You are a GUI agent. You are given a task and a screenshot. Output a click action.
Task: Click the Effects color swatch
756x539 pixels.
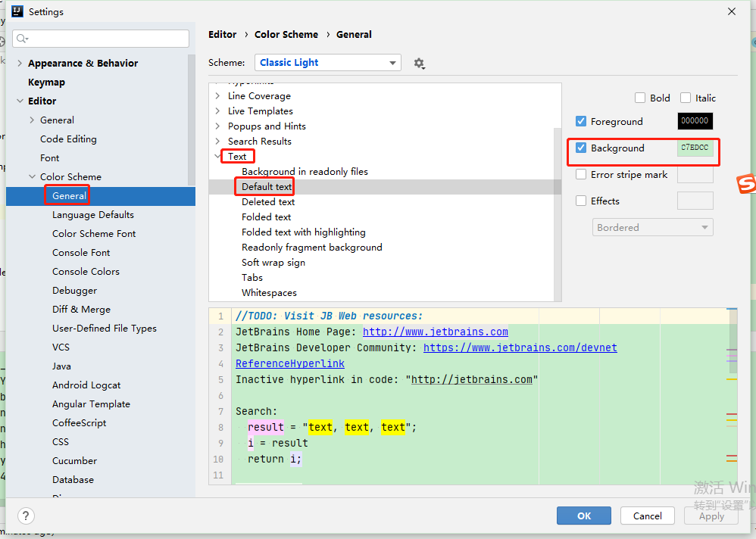click(x=695, y=201)
